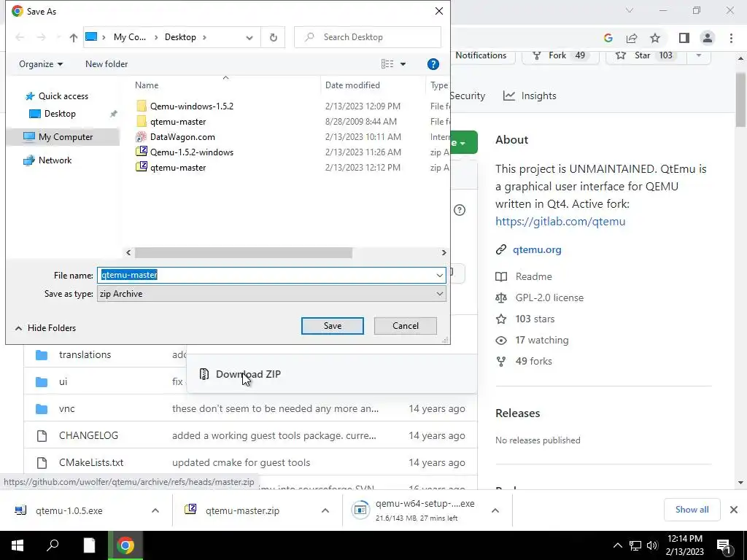The width and height of the screenshot is (747, 560).
Task: Bookmark this page with star icon
Action: coord(655,38)
